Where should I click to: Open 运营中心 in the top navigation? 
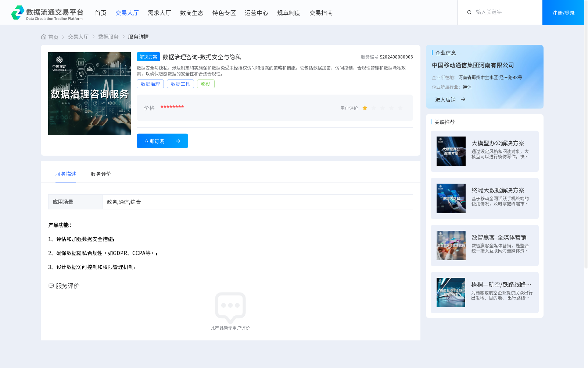point(257,13)
